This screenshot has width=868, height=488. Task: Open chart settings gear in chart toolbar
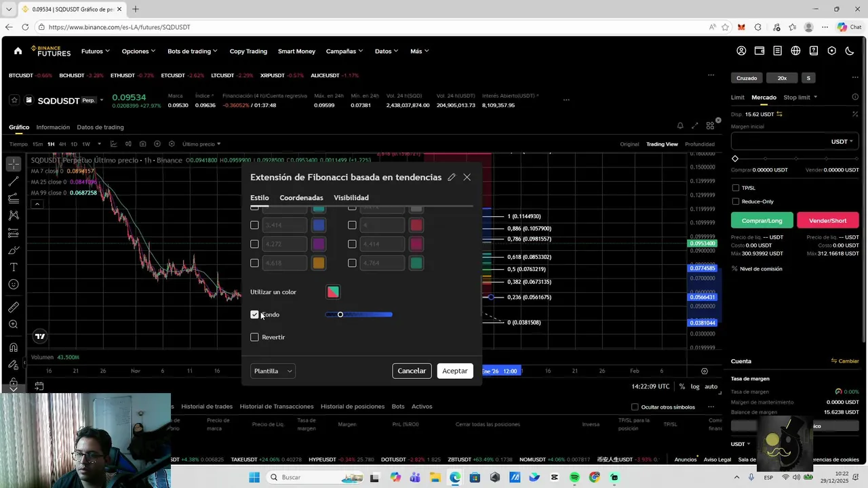172,144
